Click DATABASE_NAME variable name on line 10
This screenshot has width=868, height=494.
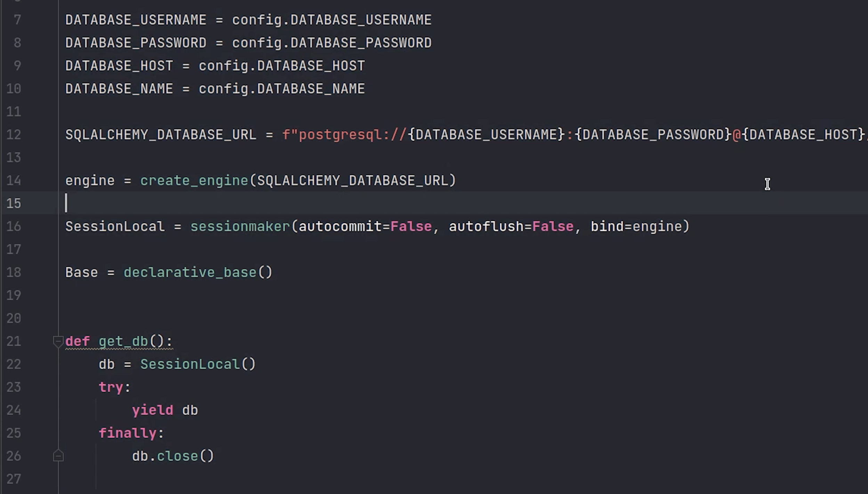(119, 89)
